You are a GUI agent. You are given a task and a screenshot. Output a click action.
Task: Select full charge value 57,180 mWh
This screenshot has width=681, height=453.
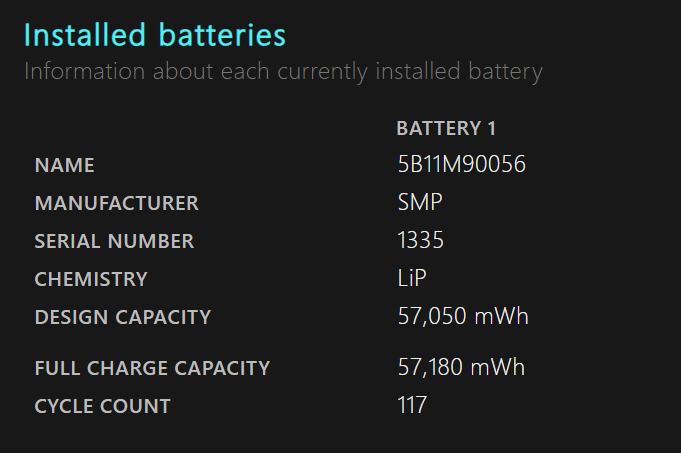point(461,367)
